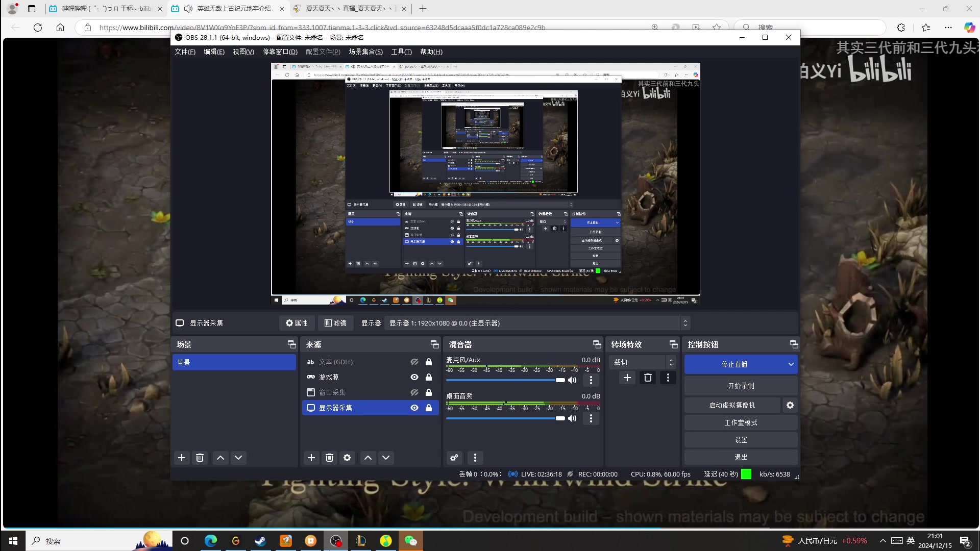The height and width of the screenshot is (551, 980).
Task: Move selected source down
Action: point(386,458)
